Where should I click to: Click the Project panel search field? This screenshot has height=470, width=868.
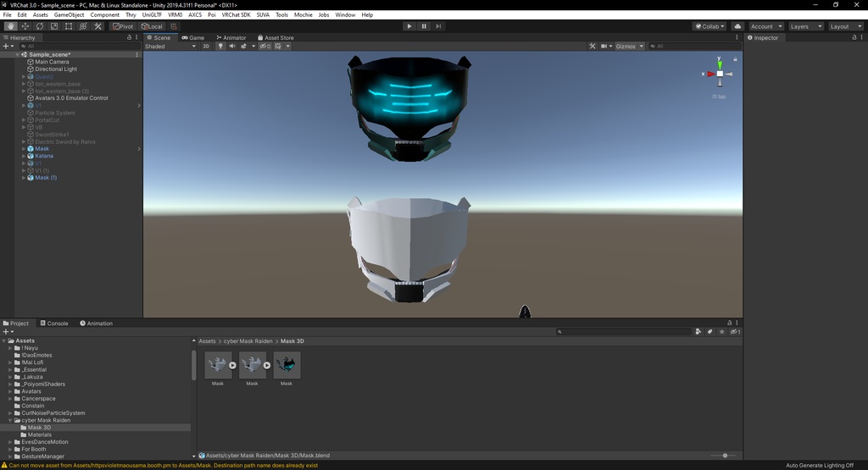pos(624,332)
